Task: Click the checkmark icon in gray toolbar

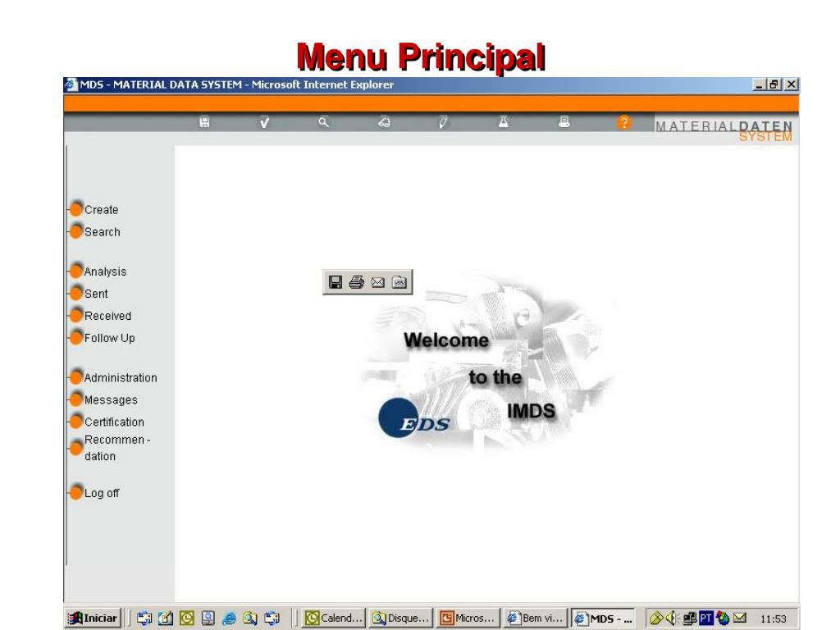Action: [264, 123]
